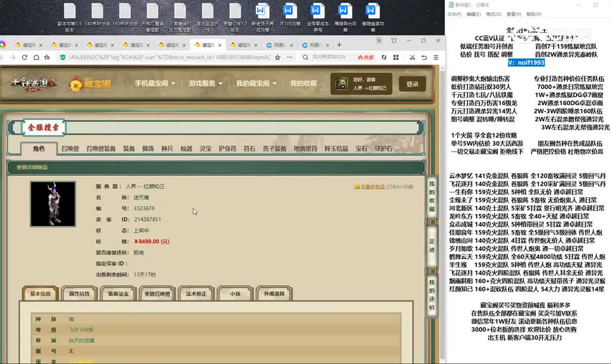The height and width of the screenshot is (364, 611).
Task: Select the 孩子装备 category tab
Action: pos(275,149)
